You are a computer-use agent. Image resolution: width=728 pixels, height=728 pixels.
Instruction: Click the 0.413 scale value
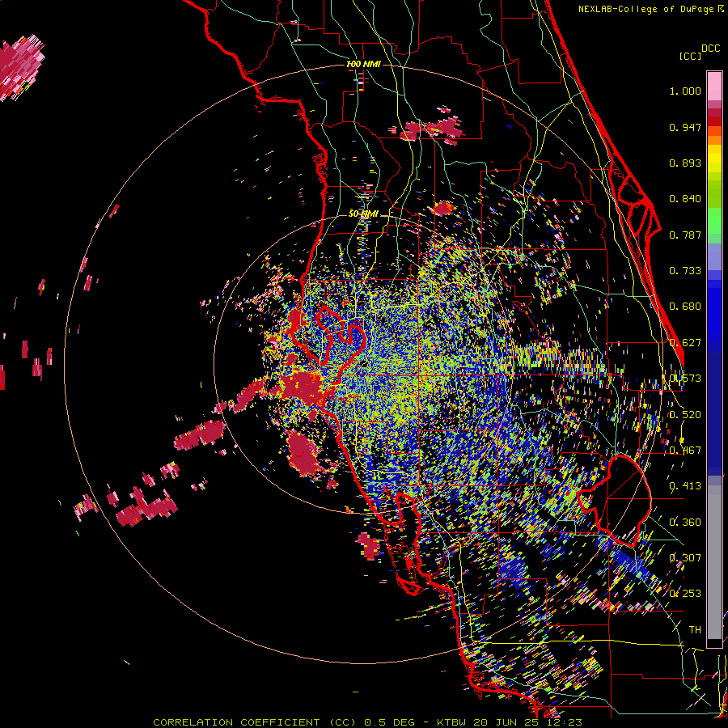[x=685, y=486]
